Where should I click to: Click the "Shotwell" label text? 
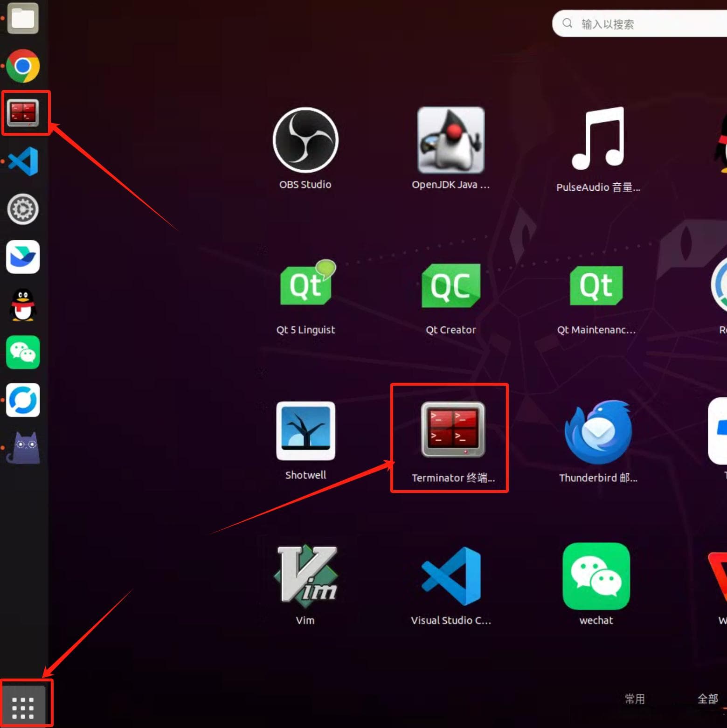[x=305, y=475]
